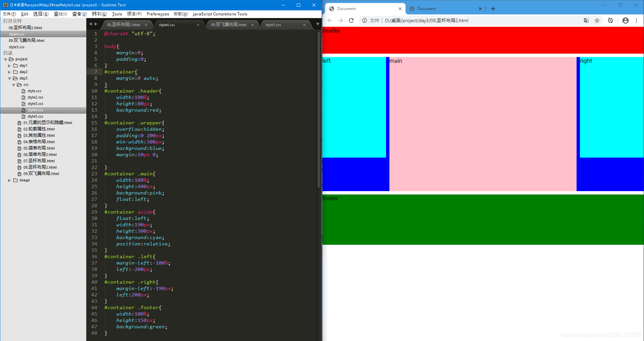
Task: Open 选择(S) menu
Action: click(41, 14)
